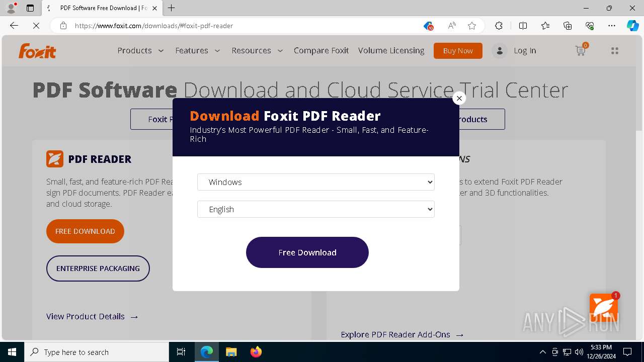Screen dimensions: 644x362
Task: Click the PDF Reader product icon
Action: click(55, 159)
